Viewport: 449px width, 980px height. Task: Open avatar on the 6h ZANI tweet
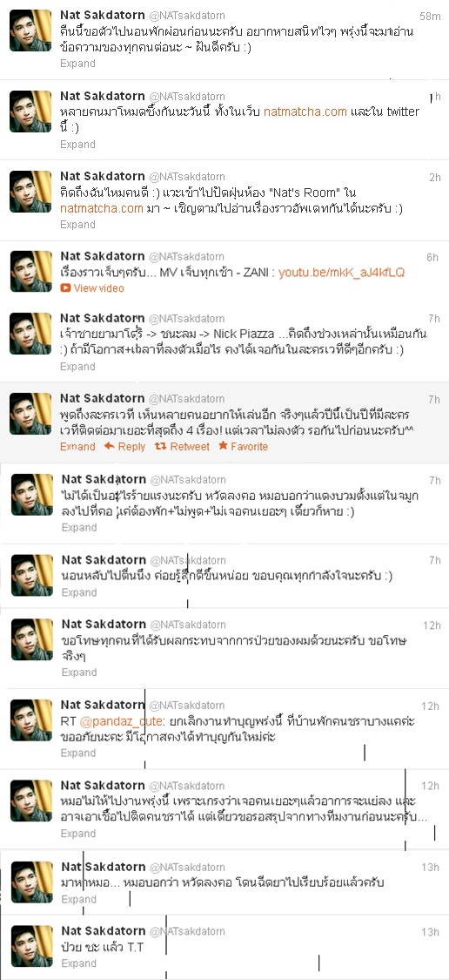point(31,271)
